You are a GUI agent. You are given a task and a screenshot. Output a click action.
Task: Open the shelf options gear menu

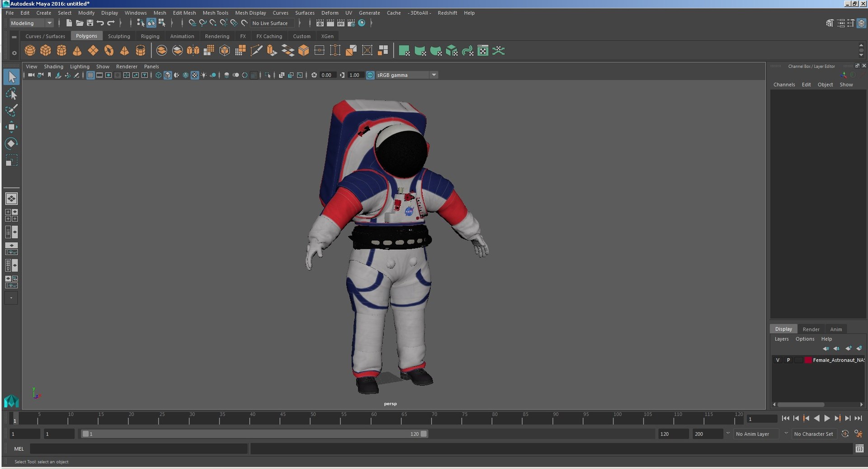click(x=14, y=53)
